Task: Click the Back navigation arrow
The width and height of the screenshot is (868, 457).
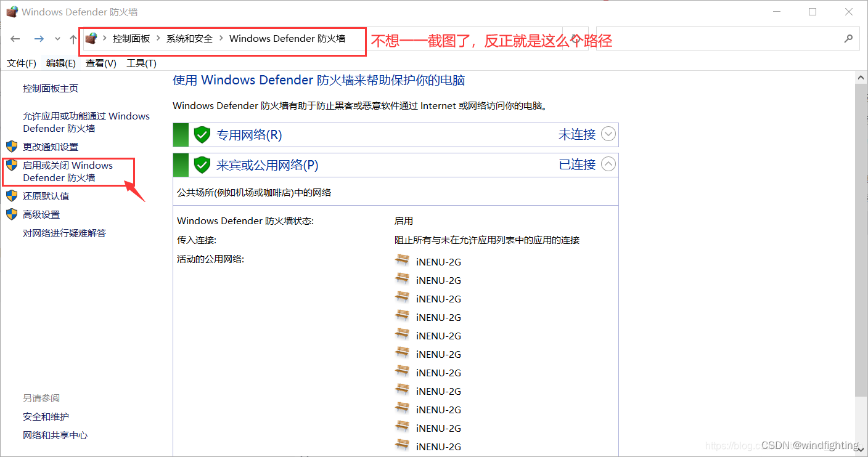Action: tap(15, 39)
